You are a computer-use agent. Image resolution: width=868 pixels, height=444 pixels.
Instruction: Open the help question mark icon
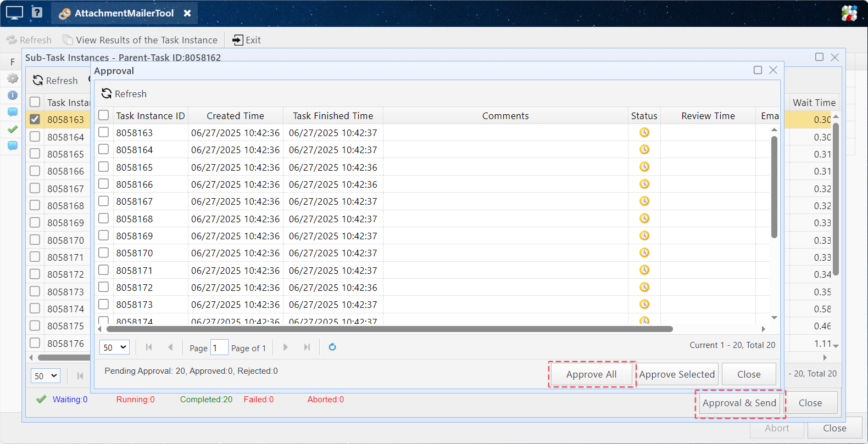(x=37, y=12)
